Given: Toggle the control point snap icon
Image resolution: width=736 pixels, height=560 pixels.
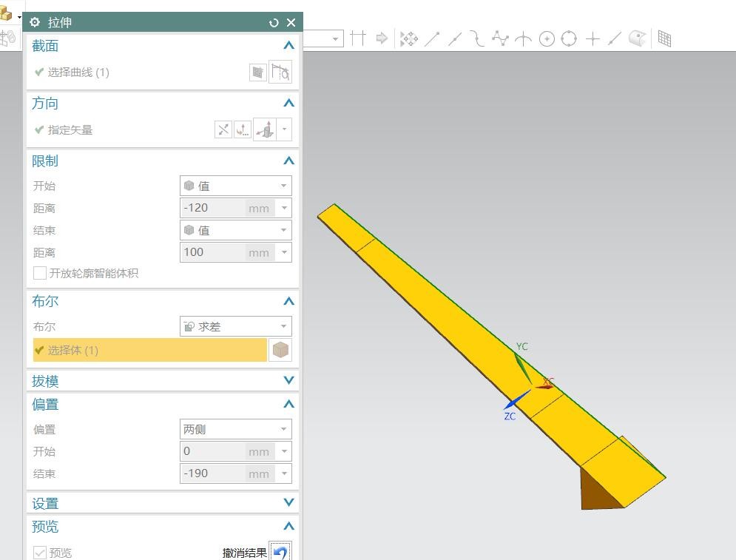Looking at the screenshot, I should click(477, 39).
